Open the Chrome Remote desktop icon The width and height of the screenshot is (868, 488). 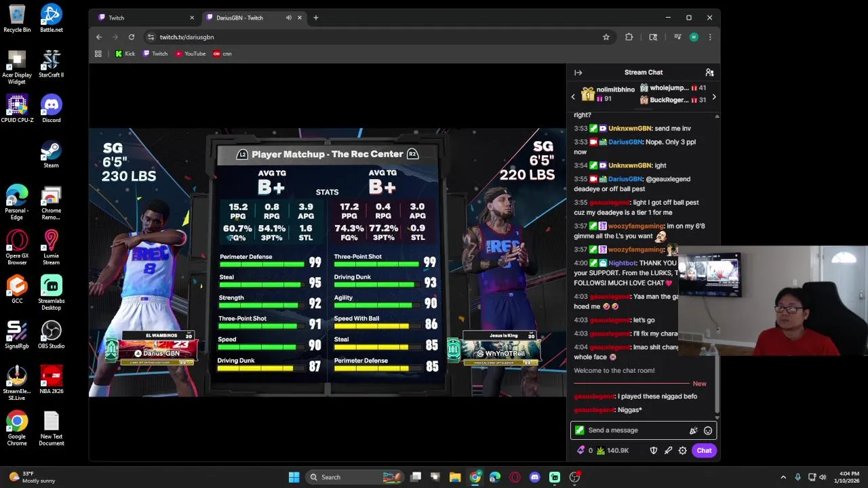52,202
